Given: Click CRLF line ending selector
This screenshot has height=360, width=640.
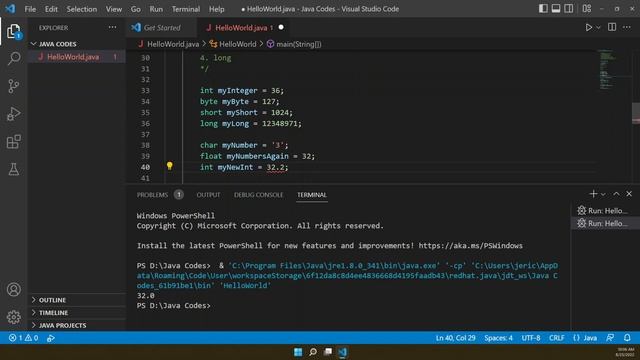Looking at the screenshot, I should click(x=557, y=338).
